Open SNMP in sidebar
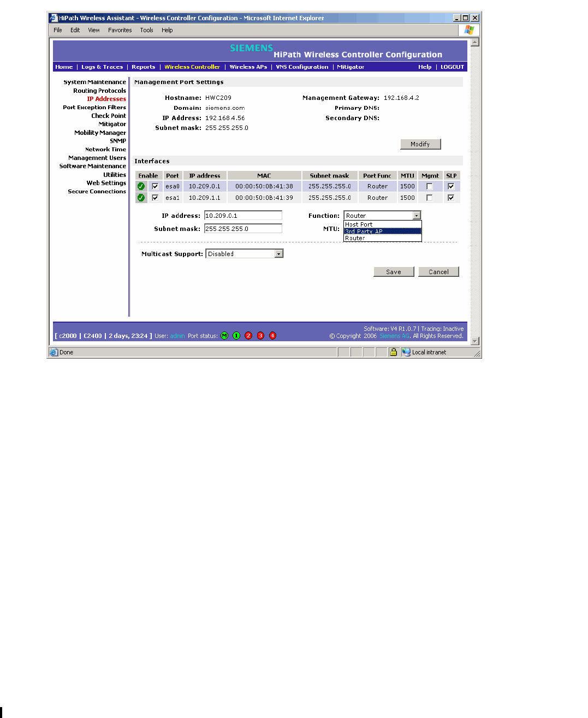Image resolution: width=588 pixels, height=718 pixels. click(x=118, y=141)
